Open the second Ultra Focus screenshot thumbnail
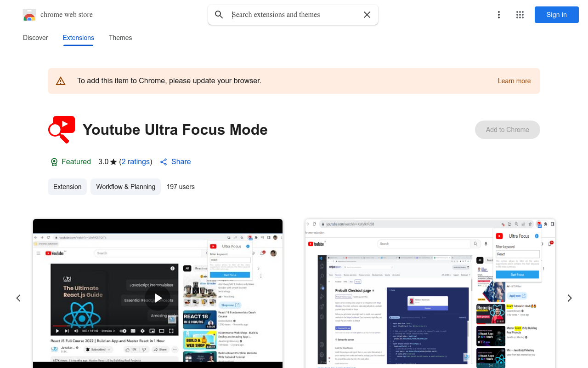 click(x=430, y=293)
